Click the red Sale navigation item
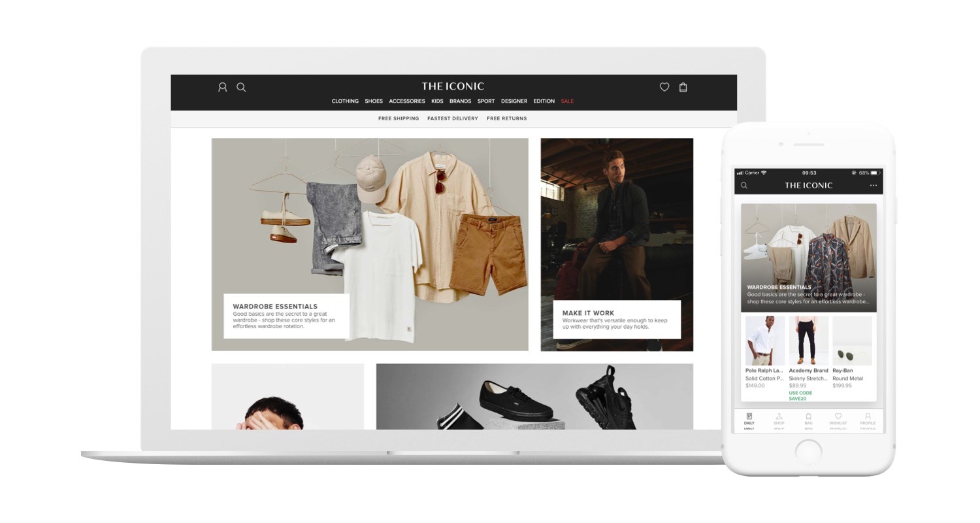 [567, 101]
